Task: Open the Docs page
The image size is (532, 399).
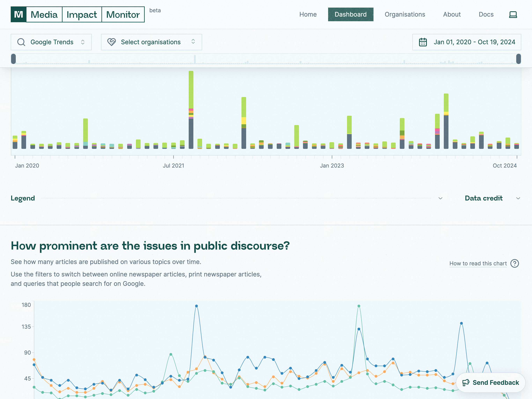Action: pos(486,14)
